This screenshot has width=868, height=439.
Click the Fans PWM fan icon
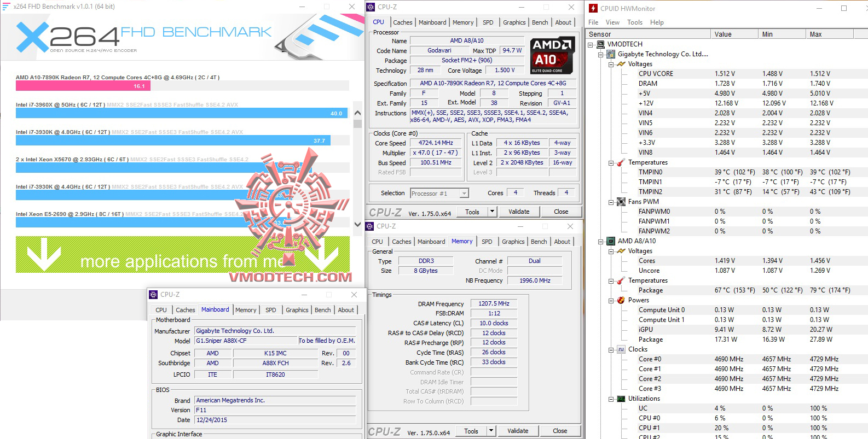point(621,202)
